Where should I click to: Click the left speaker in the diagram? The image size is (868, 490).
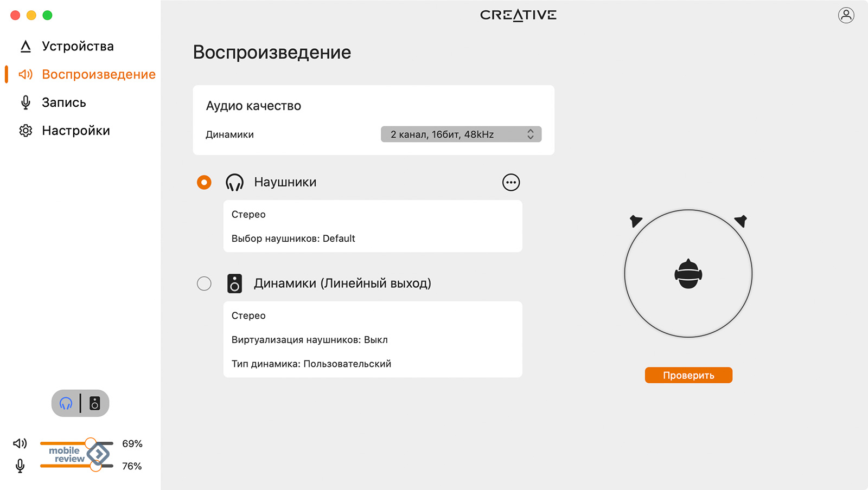point(636,221)
